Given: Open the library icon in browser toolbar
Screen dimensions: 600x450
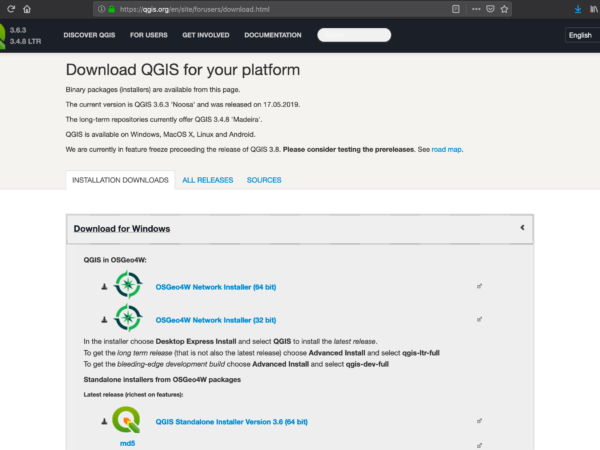Looking at the screenshot, I should (x=594, y=9).
